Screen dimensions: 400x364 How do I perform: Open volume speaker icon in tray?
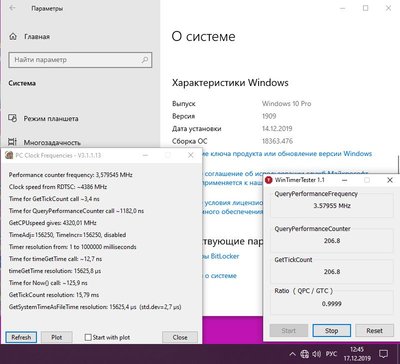tap(316, 354)
